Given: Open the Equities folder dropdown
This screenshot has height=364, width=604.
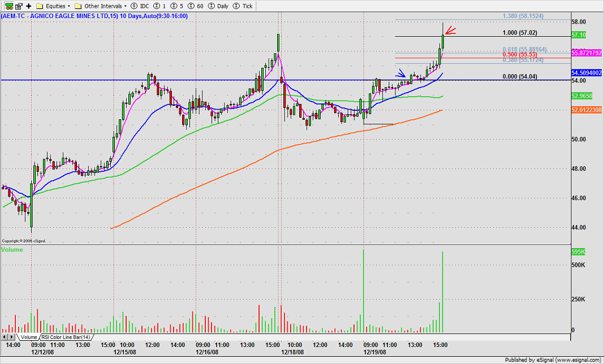Looking at the screenshot, I should pos(54,6).
